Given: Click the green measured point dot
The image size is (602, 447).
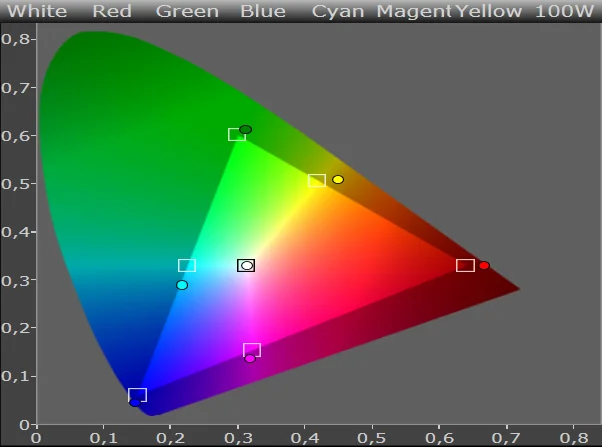Looking at the screenshot, I should pos(245,129).
